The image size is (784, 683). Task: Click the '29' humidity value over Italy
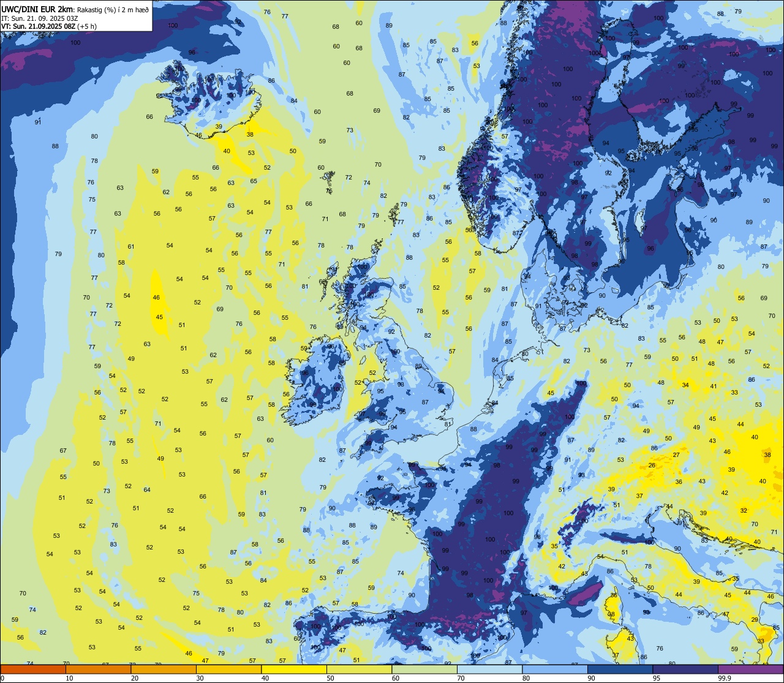(x=755, y=620)
